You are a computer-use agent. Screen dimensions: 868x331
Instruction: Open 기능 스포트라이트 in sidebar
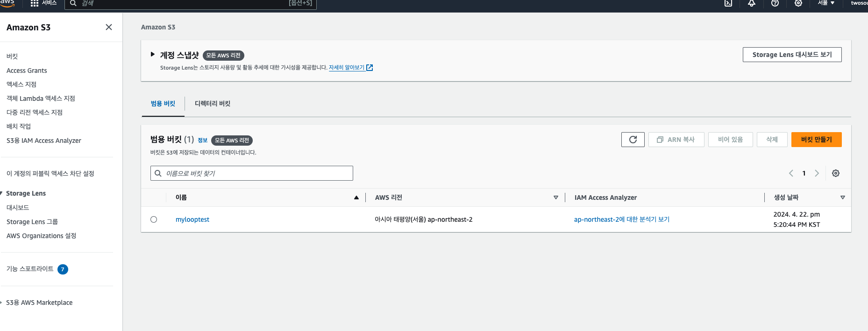[30, 269]
